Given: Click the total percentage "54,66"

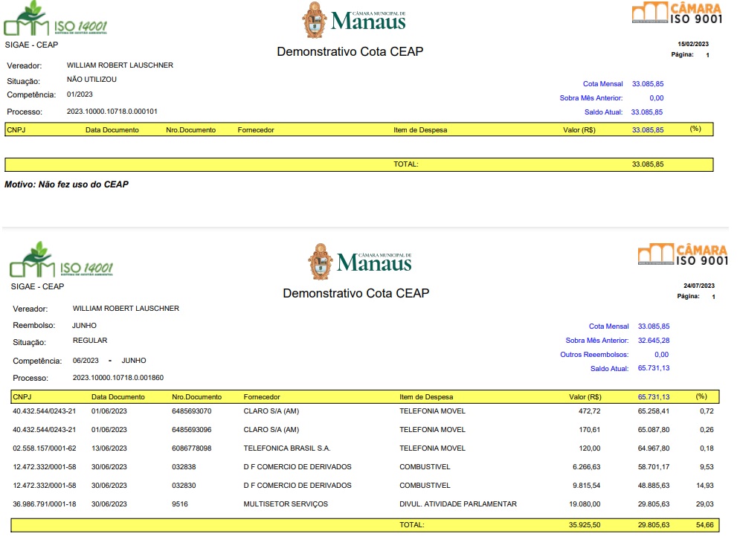Looking at the screenshot, I should [x=704, y=524].
